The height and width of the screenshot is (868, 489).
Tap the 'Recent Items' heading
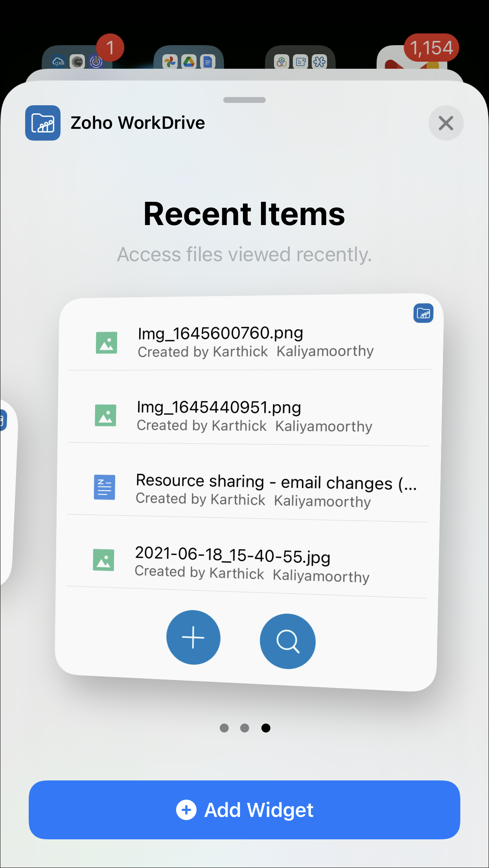[x=244, y=214]
